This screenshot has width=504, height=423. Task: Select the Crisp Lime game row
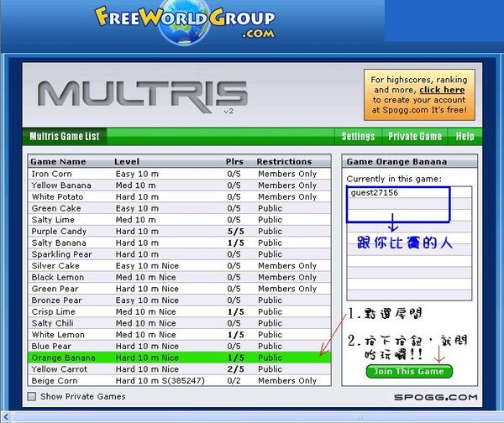[180, 312]
